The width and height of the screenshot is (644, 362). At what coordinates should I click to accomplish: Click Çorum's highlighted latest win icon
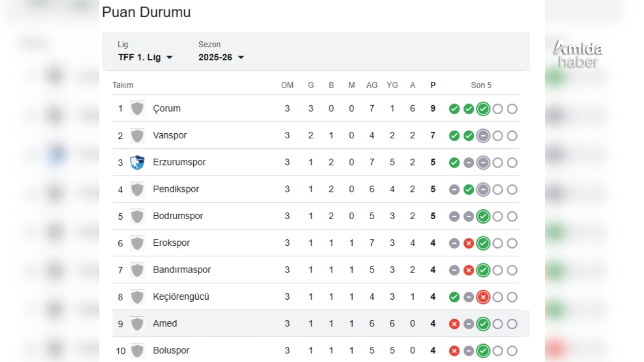[483, 109]
